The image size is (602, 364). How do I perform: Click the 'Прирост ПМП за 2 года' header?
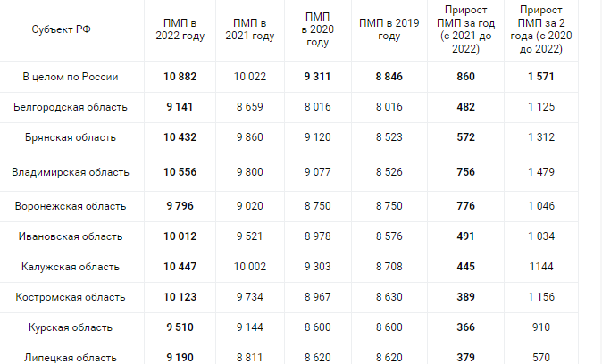pyautogui.click(x=541, y=29)
